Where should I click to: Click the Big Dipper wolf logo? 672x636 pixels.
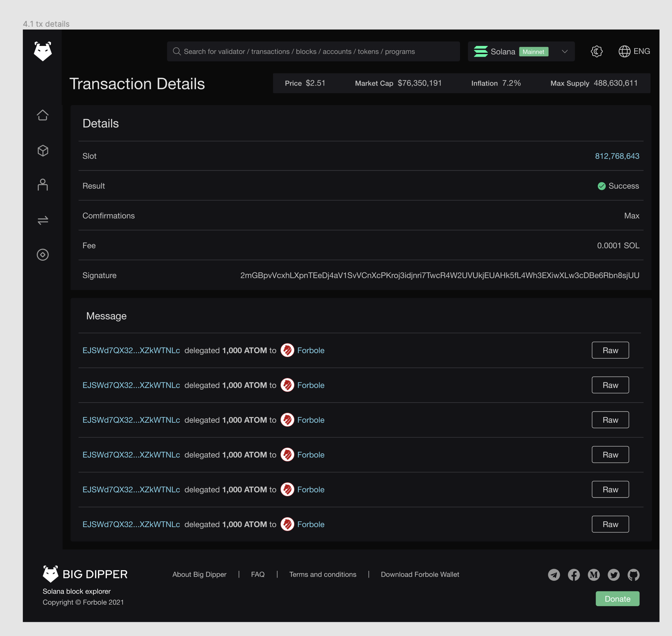coord(43,51)
